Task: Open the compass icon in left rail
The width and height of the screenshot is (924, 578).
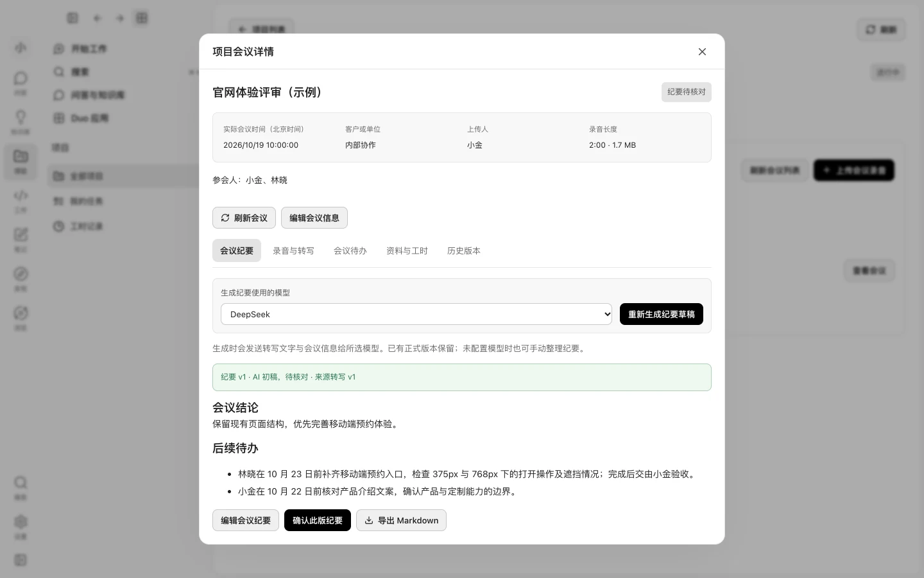Action: 21,274
